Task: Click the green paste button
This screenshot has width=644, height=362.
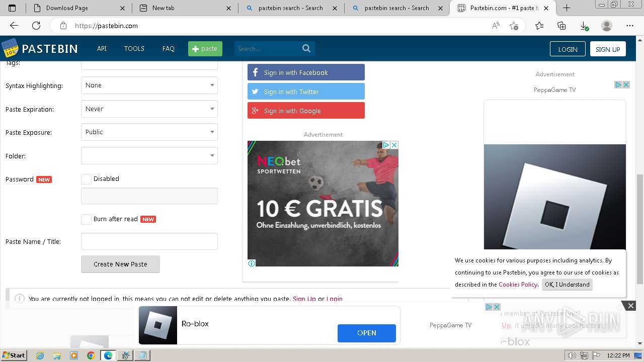Action: coord(205,48)
